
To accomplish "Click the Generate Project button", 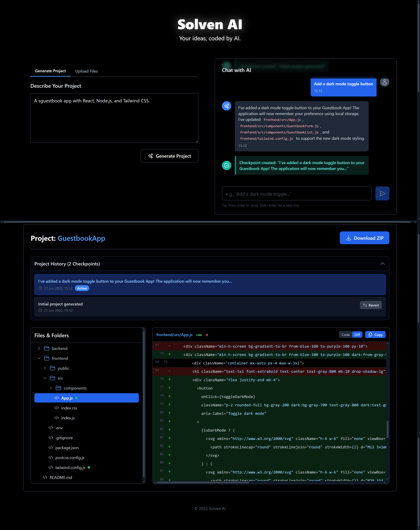I will [x=169, y=156].
